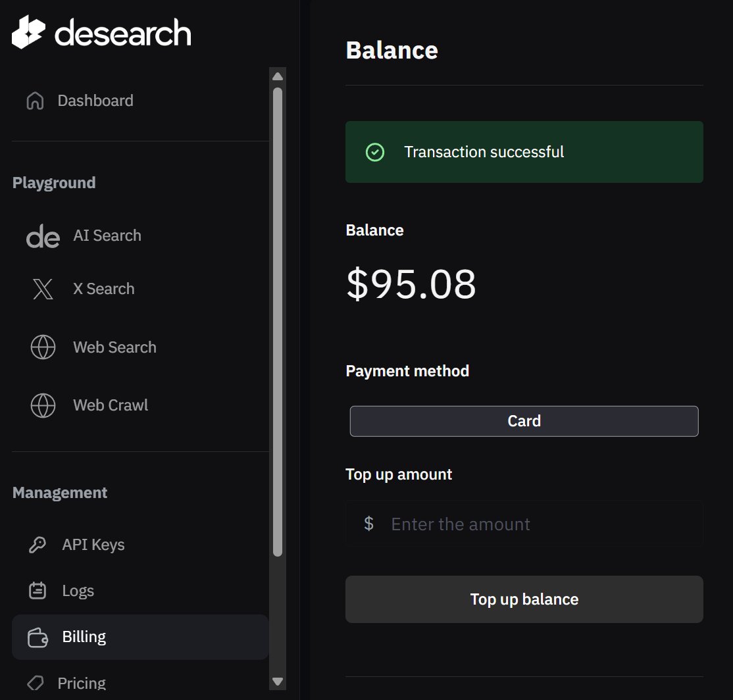733x700 pixels.
Task: Select Card payment method
Action: [x=524, y=421]
